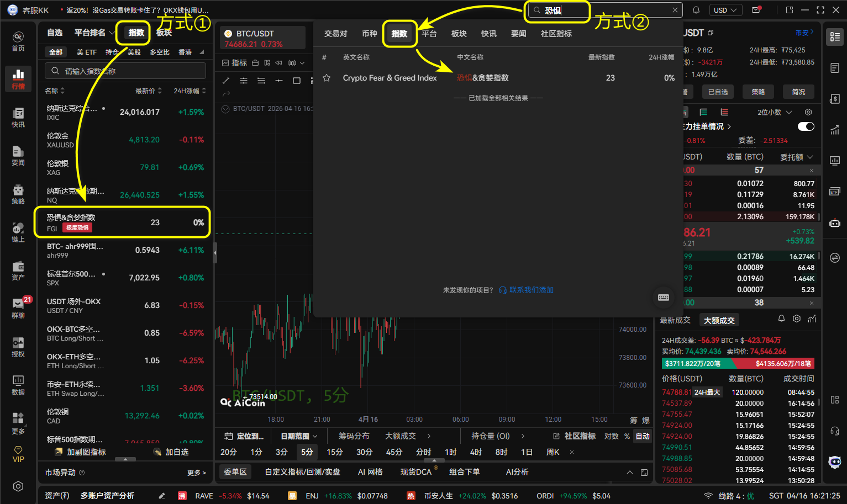Viewport: 847px width, 504px height.
Task: Open the ETF panel icon on right sidebar
Action: click(x=835, y=191)
